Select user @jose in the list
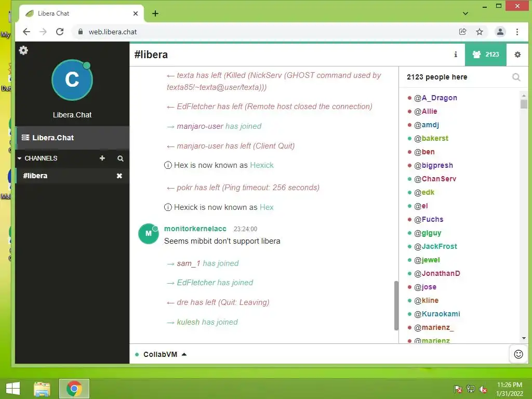The height and width of the screenshot is (399, 532). point(425,287)
